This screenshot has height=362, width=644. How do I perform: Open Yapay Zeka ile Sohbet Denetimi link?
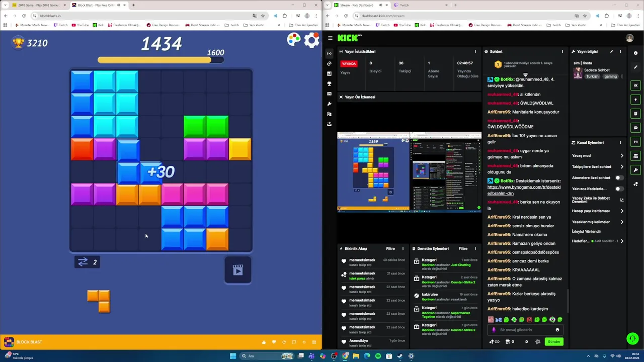[x=598, y=200]
